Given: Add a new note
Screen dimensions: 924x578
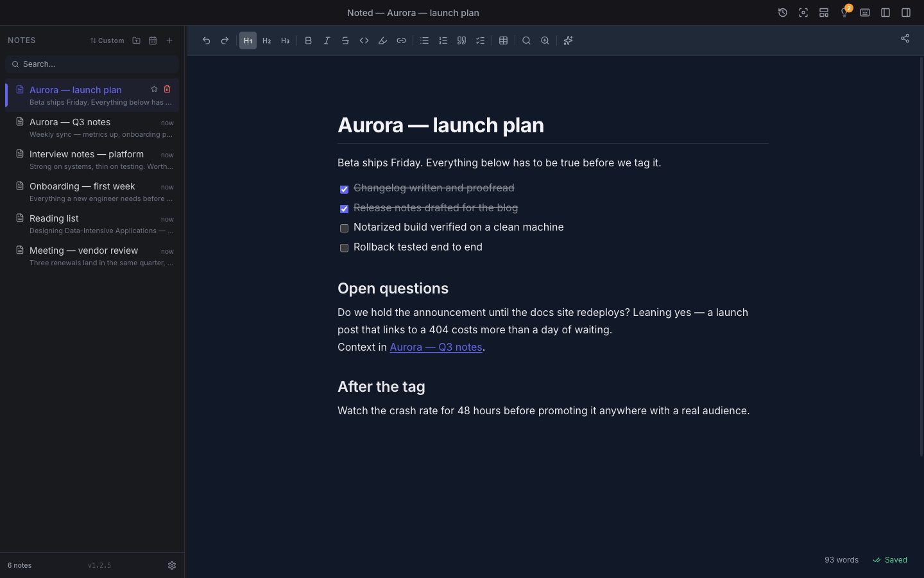Looking at the screenshot, I should [x=169, y=40].
